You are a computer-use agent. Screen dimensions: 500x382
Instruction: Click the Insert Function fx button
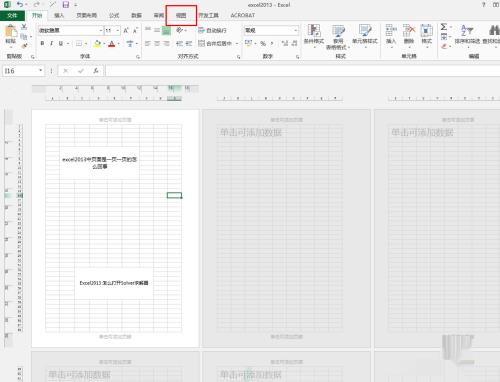tap(96, 71)
